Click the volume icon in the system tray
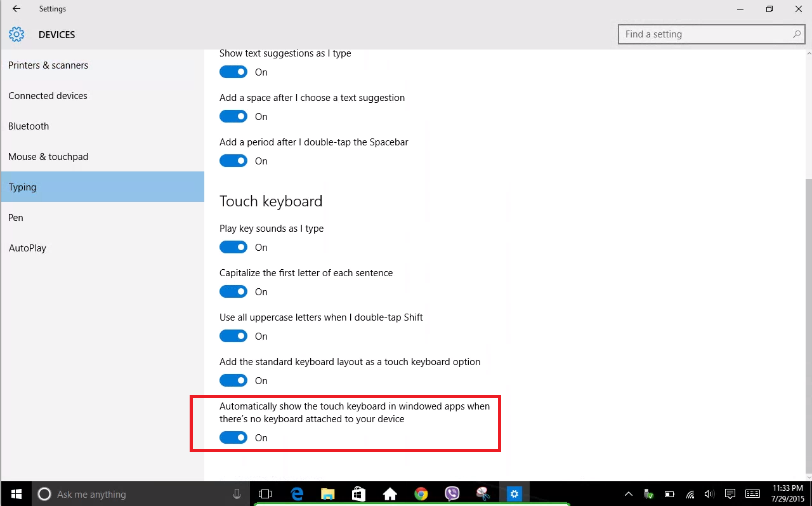812x506 pixels. pos(709,494)
